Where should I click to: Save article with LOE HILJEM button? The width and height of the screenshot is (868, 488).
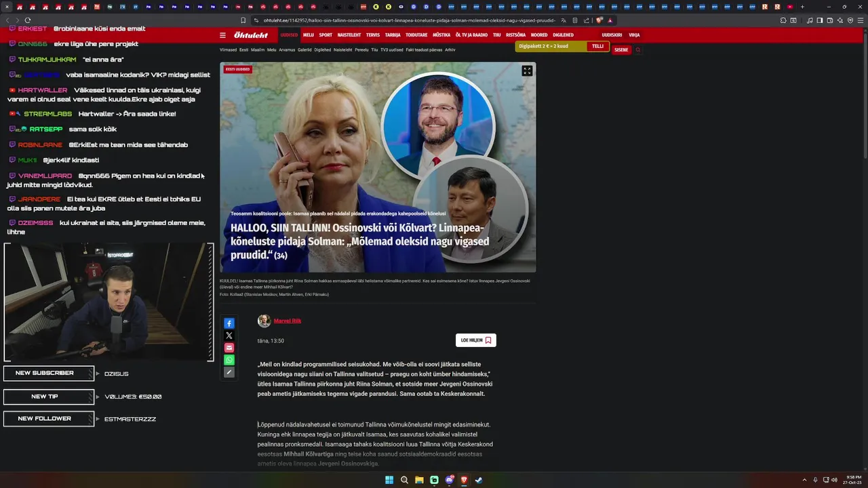click(x=476, y=340)
